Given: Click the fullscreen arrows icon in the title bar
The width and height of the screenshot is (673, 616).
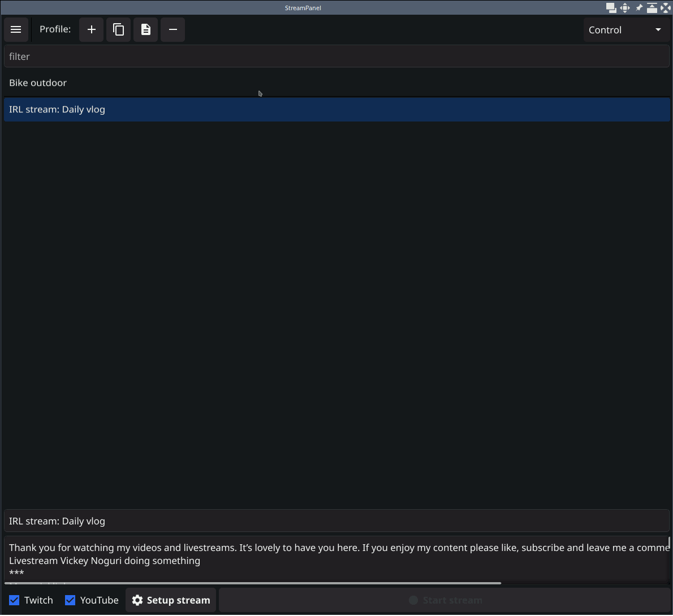Looking at the screenshot, I should (x=666, y=8).
